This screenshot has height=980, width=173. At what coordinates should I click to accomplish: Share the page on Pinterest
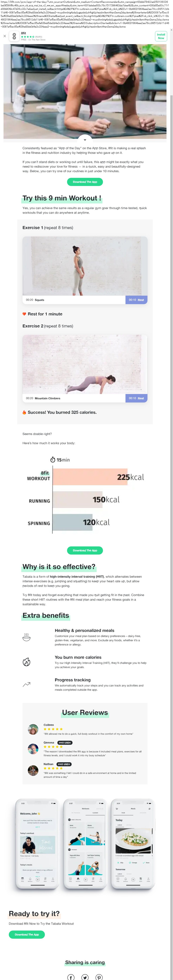(99, 977)
